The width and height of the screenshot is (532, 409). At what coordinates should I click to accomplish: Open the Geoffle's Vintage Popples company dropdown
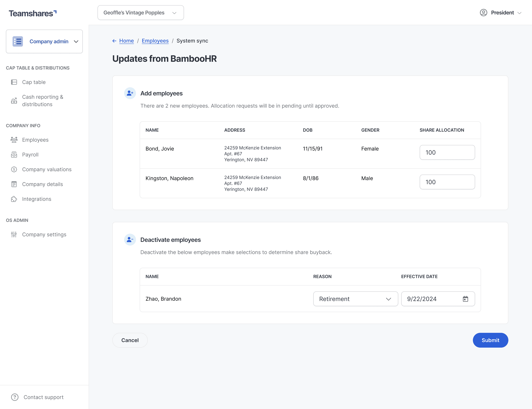coord(141,13)
